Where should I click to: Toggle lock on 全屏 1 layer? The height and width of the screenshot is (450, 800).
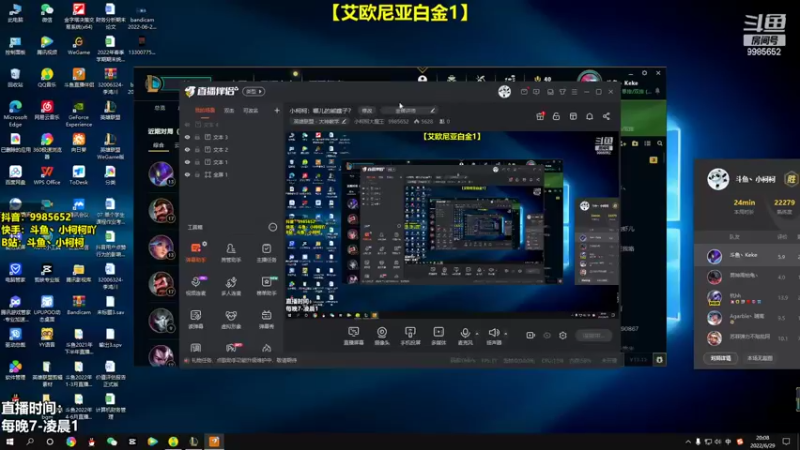(x=197, y=174)
